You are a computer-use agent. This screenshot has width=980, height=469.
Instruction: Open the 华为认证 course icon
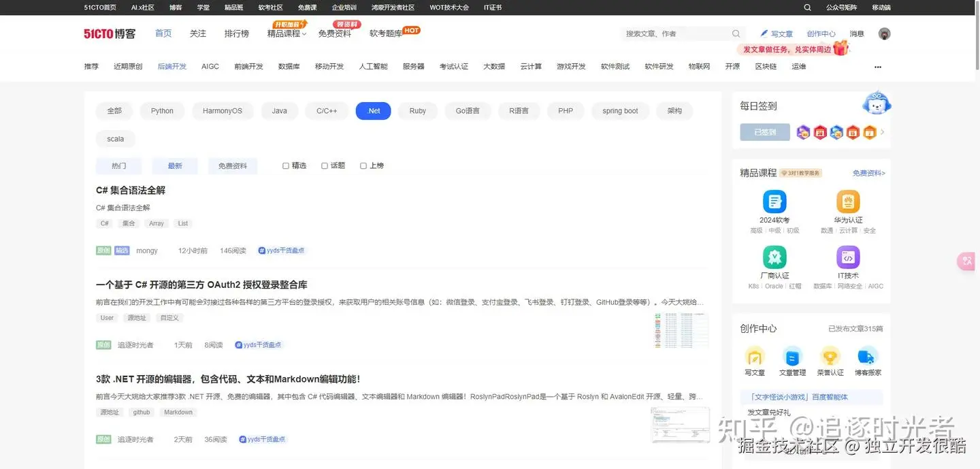(848, 201)
